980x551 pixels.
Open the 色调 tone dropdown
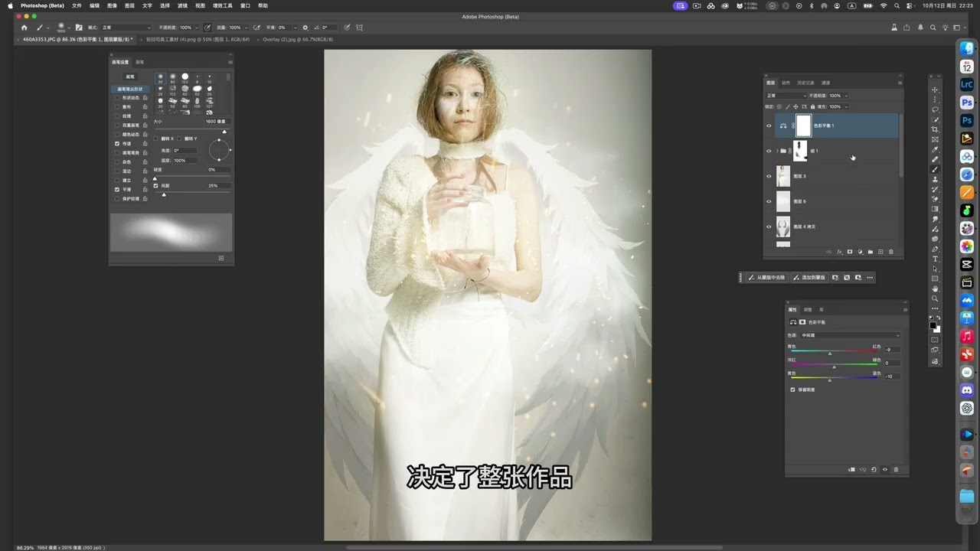pyautogui.click(x=851, y=335)
